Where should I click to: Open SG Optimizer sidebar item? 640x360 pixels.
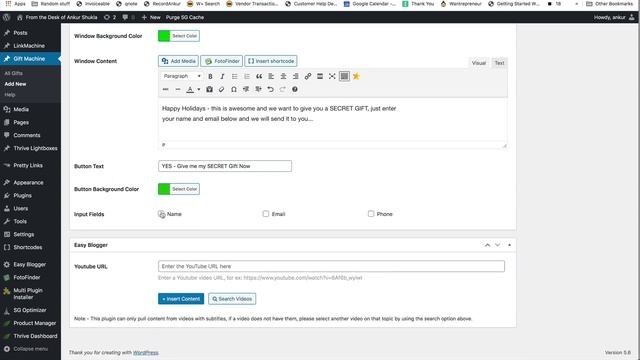click(30, 310)
